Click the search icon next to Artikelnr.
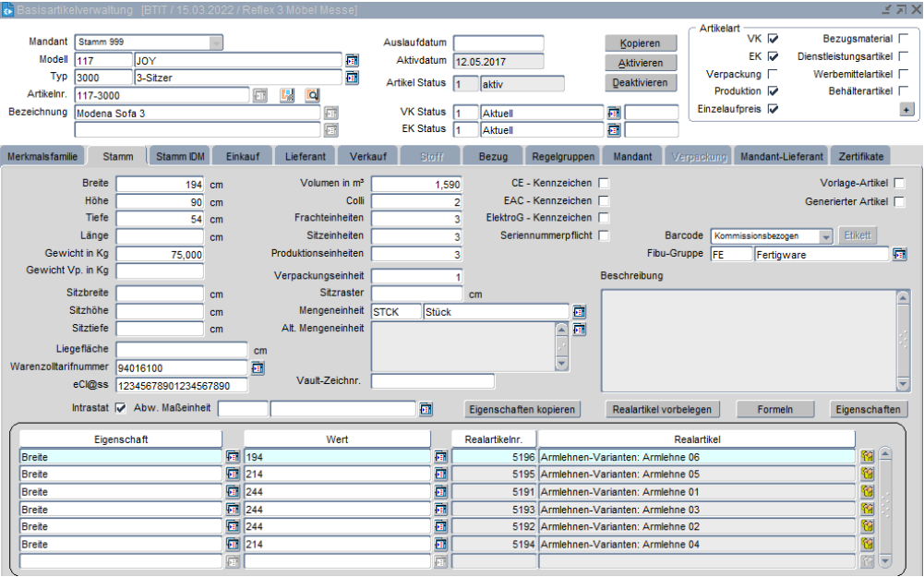Screen dimensions: 924x577 click(x=312, y=95)
